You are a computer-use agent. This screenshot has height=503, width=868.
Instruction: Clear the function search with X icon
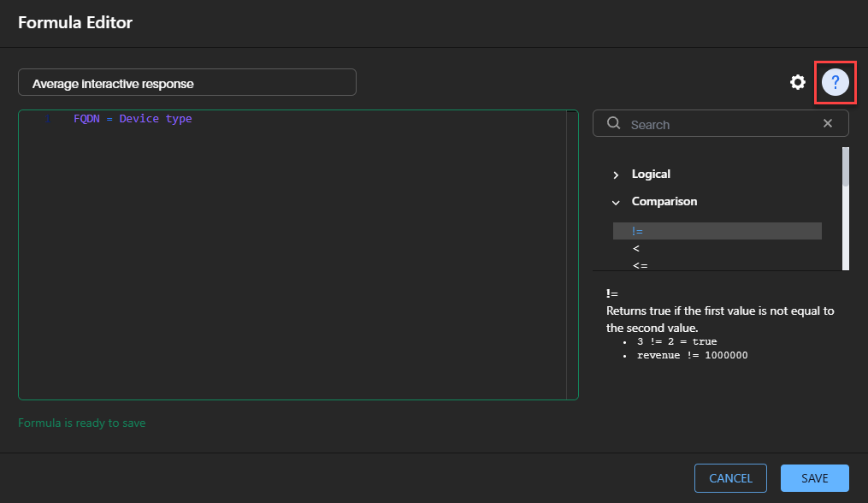[x=828, y=123]
